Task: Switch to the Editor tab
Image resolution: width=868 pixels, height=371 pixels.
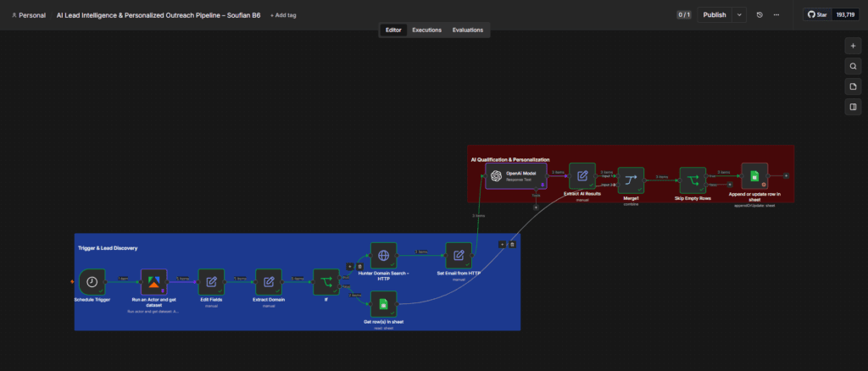Action: 393,30
